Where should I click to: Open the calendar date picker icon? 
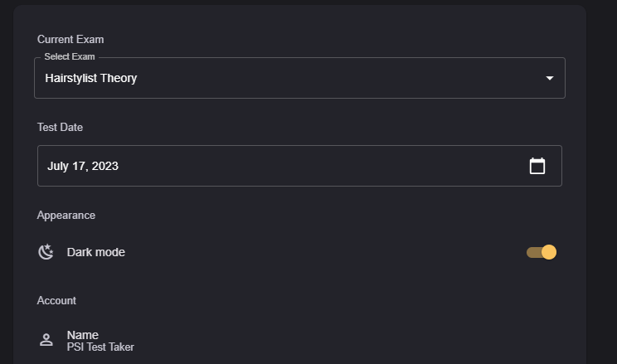(x=537, y=166)
